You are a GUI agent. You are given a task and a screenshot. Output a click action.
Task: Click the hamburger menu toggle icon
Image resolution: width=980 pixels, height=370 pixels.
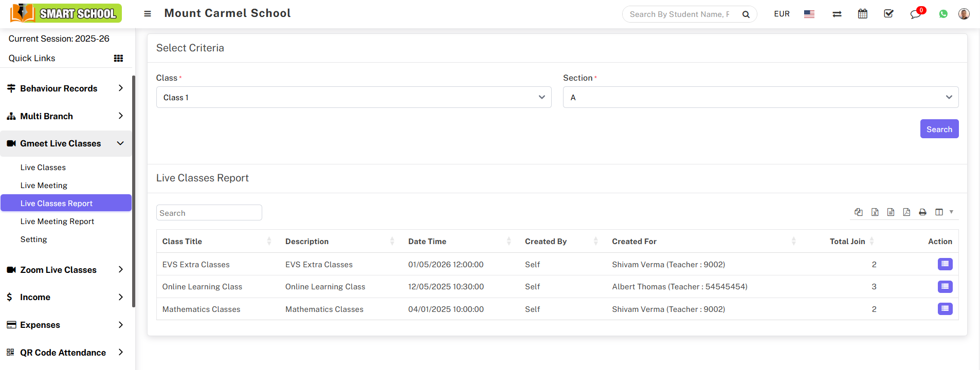point(148,14)
